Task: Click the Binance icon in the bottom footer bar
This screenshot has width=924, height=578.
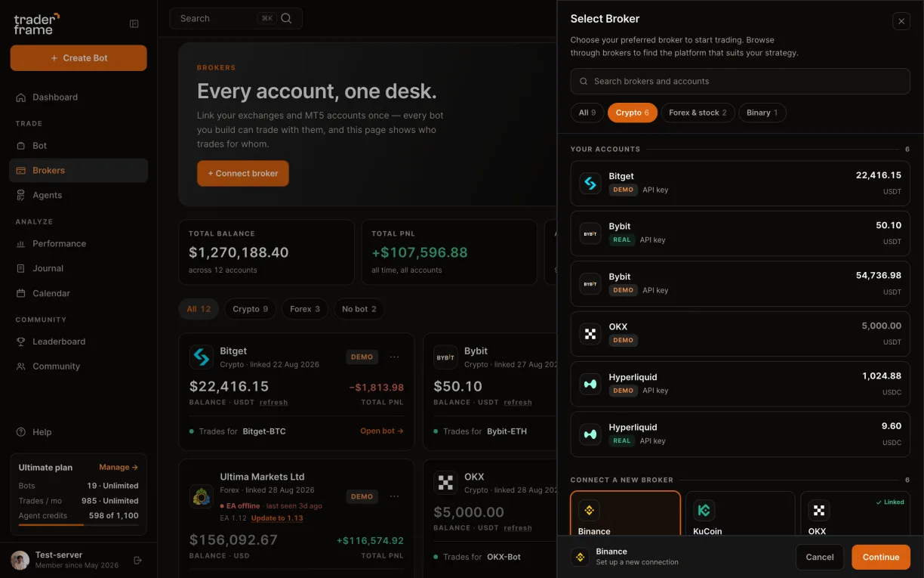Action: coord(581,557)
